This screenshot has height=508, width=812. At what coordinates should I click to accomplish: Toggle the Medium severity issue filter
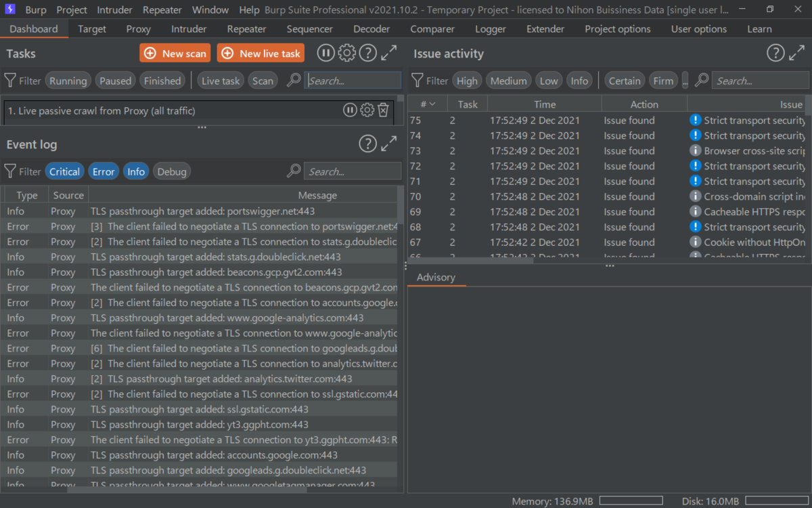click(508, 81)
